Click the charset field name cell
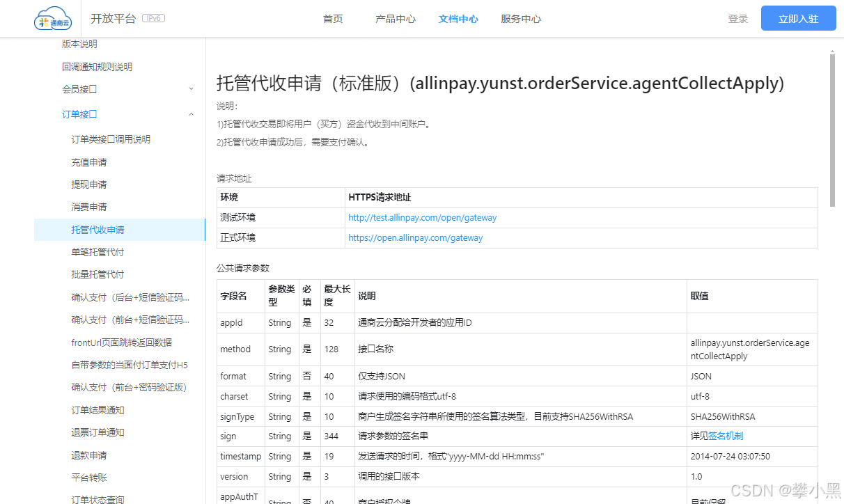This screenshot has height=504, width=844. coord(241,397)
